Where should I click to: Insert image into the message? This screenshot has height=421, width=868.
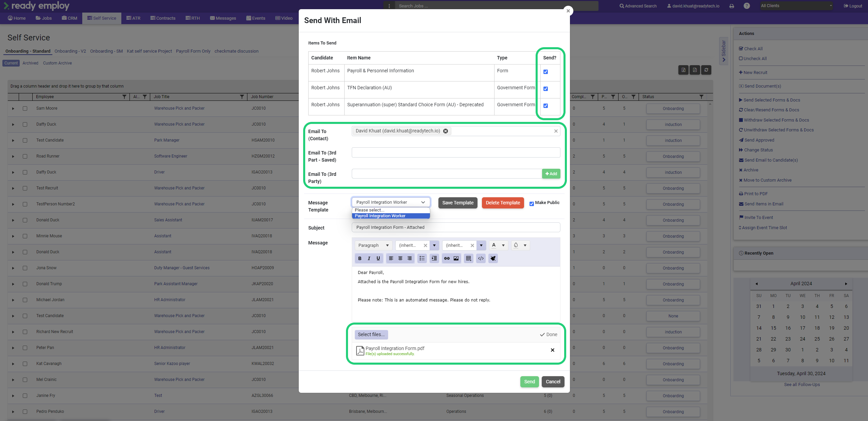coord(456,258)
